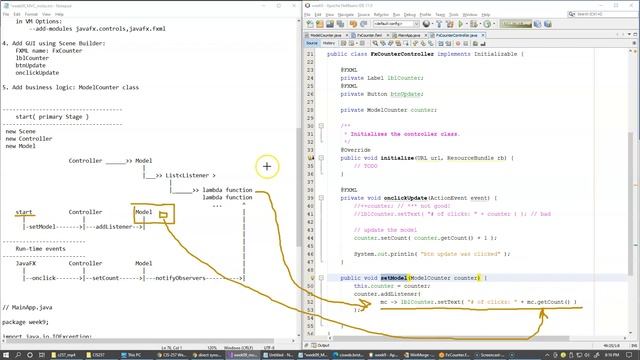The width and height of the screenshot is (640, 360).
Task: Switch to WinMerge taskbar item
Action: (x=418, y=355)
